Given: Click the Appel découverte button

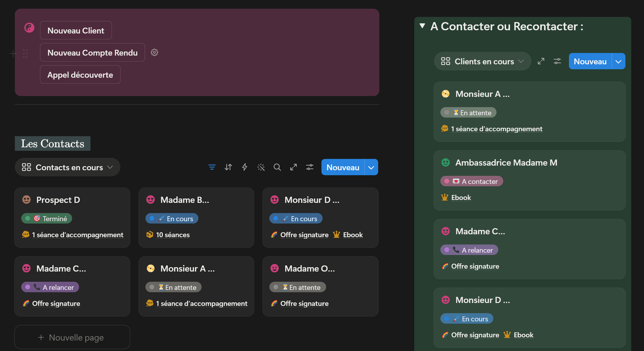Looking at the screenshot, I should (80, 75).
